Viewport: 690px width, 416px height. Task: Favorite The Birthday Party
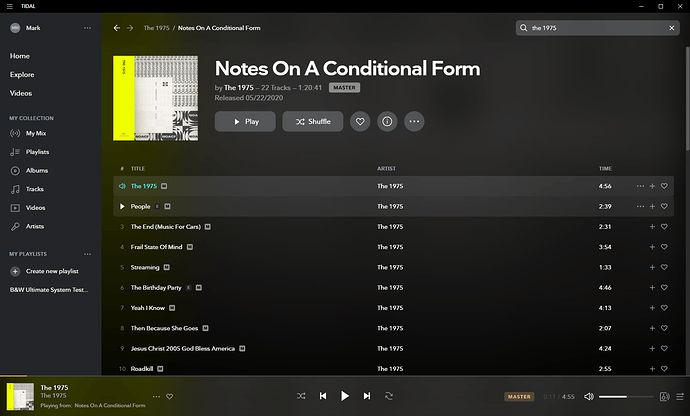coord(664,287)
